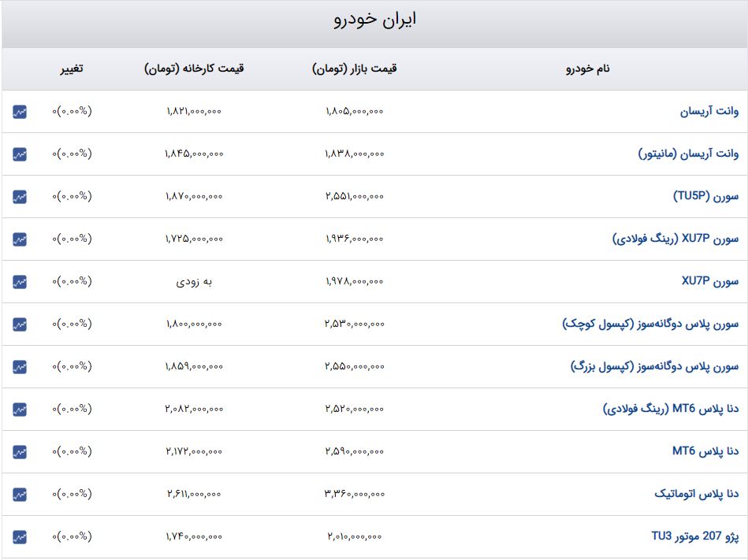Click the نام خودرو column header
Viewport: 748px width, 560px height.
click(x=588, y=69)
